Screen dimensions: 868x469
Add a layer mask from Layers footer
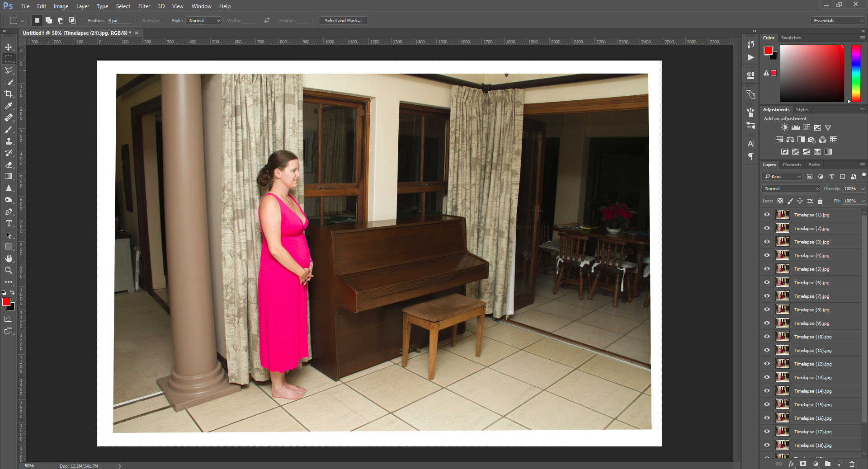tap(803, 464)
